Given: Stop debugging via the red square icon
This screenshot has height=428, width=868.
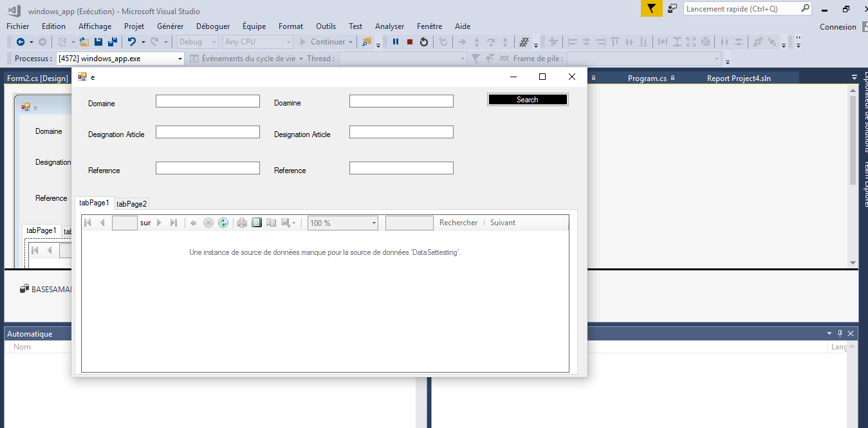Looking at the screenshot, I should (410, 42).
